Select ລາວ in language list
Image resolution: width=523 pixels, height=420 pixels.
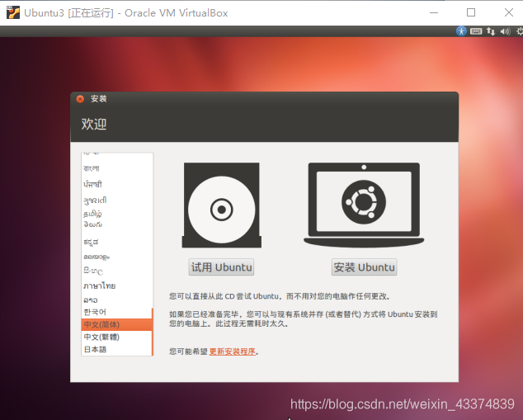(x=116, y=300)
